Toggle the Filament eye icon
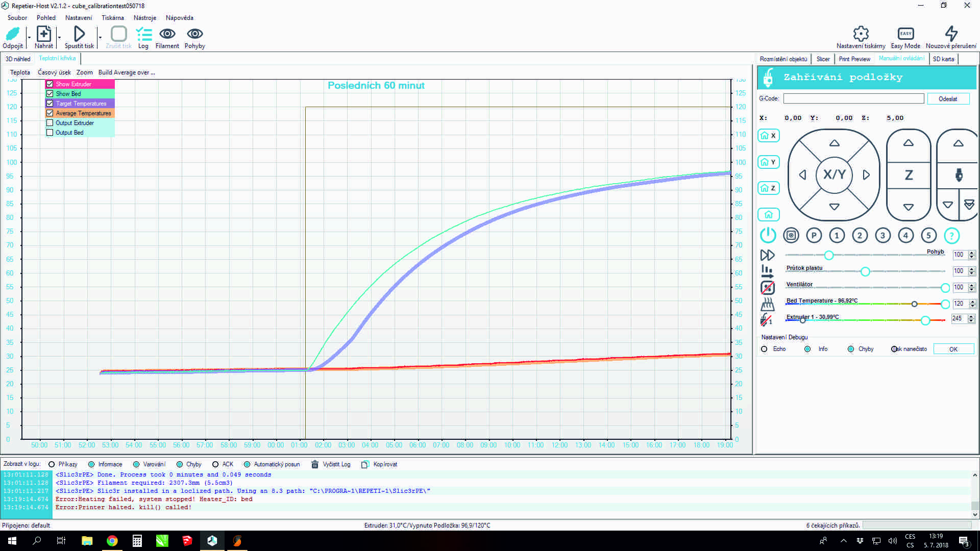The width and height of the screenshot is (980, 551). (x=167, y=34)
